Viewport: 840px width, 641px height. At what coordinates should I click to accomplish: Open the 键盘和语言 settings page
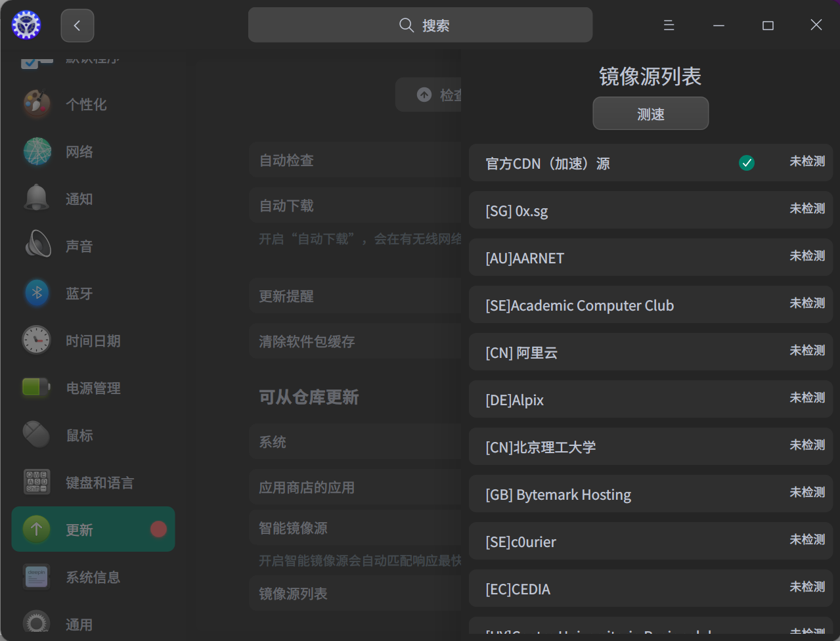click(93, 483)
